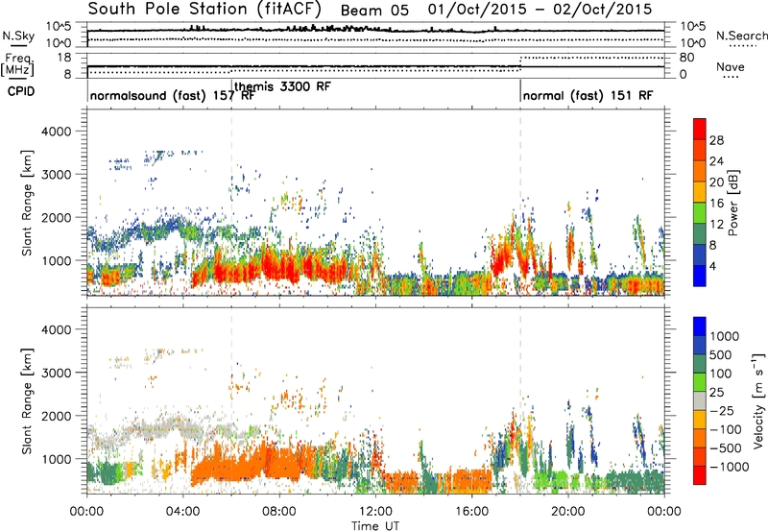Select the "Freq. [MHz]" axis label
The height and width of the screenshot is (532, 768).
tap(17, 65)
